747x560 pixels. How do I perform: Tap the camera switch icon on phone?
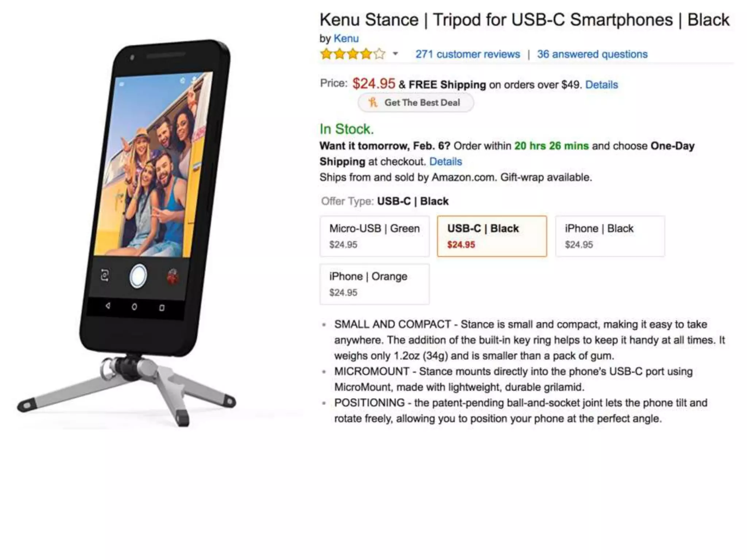tap(105, 275)
